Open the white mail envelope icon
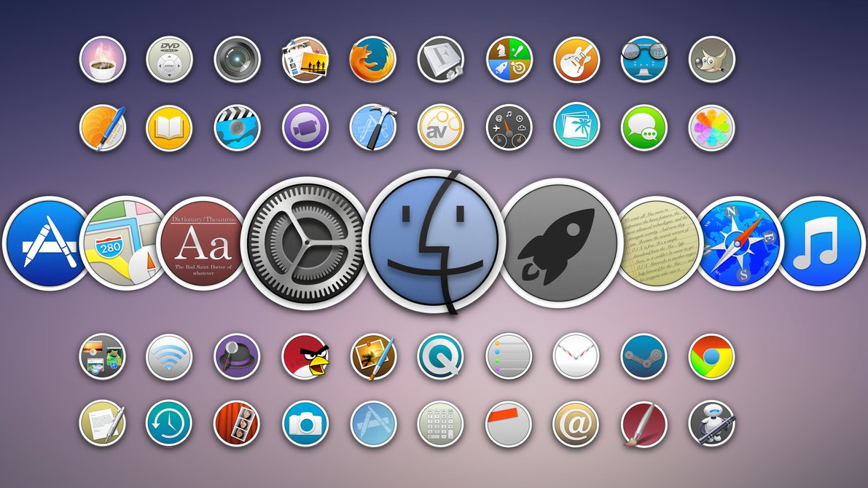868x488 pixels. pyautogui.click(x=576, y=356)
